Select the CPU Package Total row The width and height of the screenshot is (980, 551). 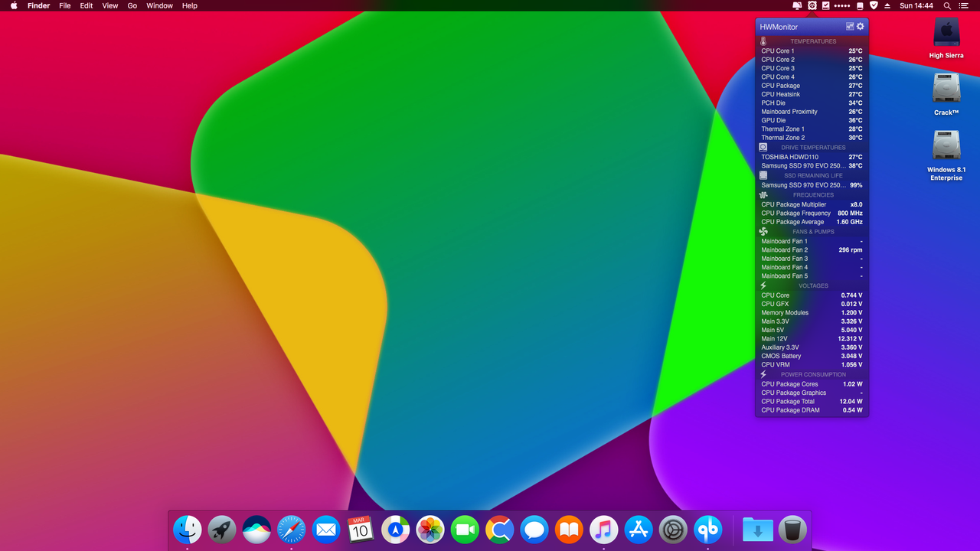(812, 401)
